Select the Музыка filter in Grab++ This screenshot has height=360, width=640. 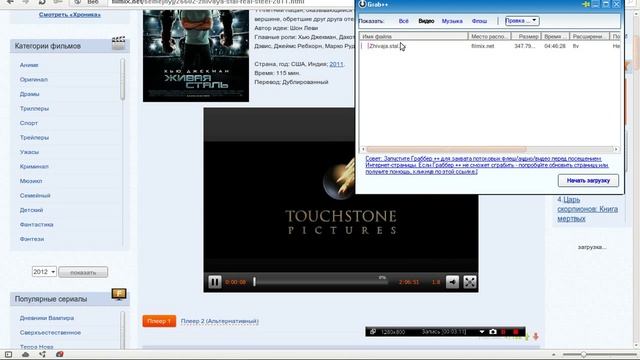click(452, 21)
